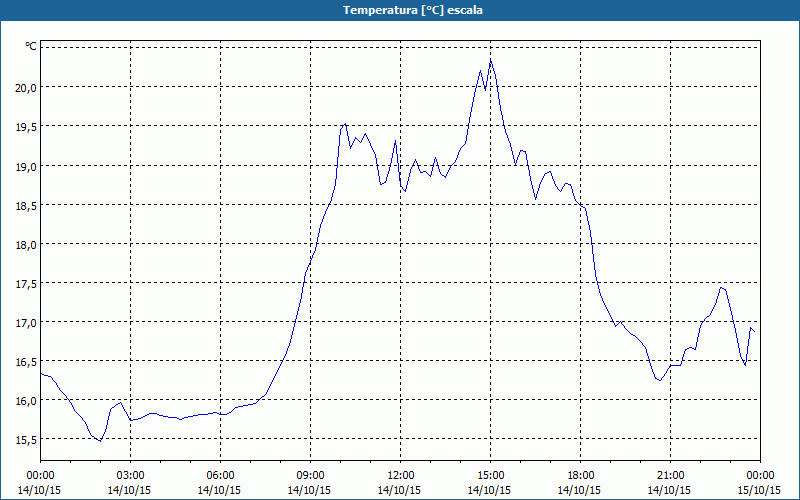The height and width of the screenshot is (500, 800).
Task: Click the temperature curve peak near 15:00
Action: click(490, 61)
